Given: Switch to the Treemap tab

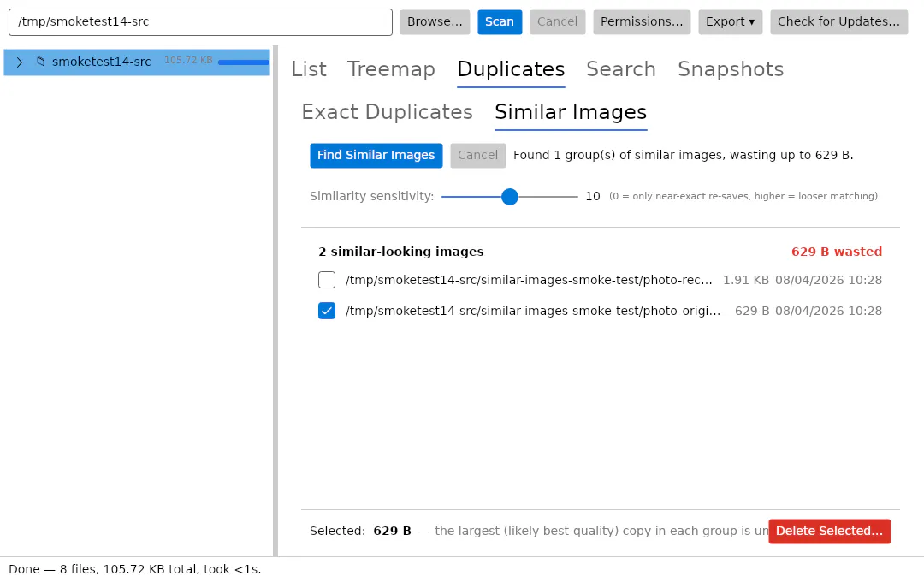Looking at the screenshot, I should pos(391,69).
